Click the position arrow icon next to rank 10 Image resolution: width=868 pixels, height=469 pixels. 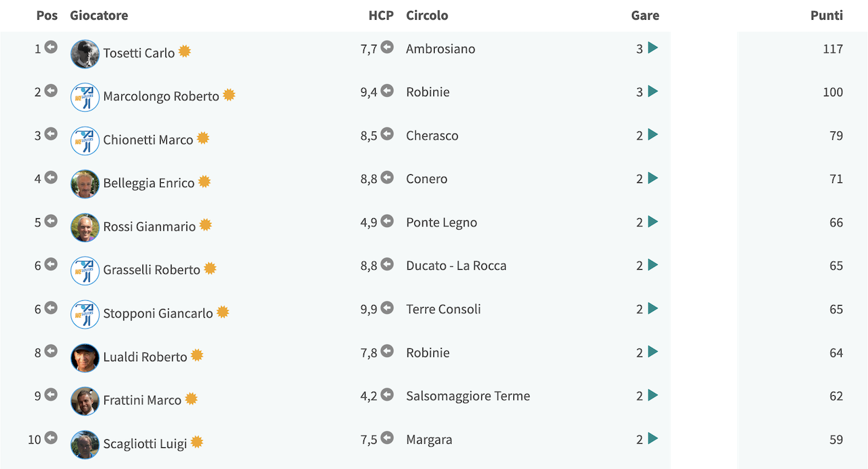tap(51, 438)
